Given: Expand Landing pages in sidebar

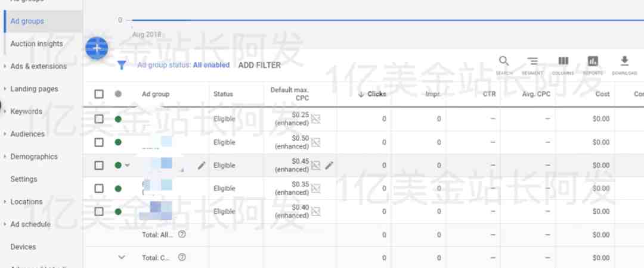Looking at the screenshot, I should [x=4, y=89].
